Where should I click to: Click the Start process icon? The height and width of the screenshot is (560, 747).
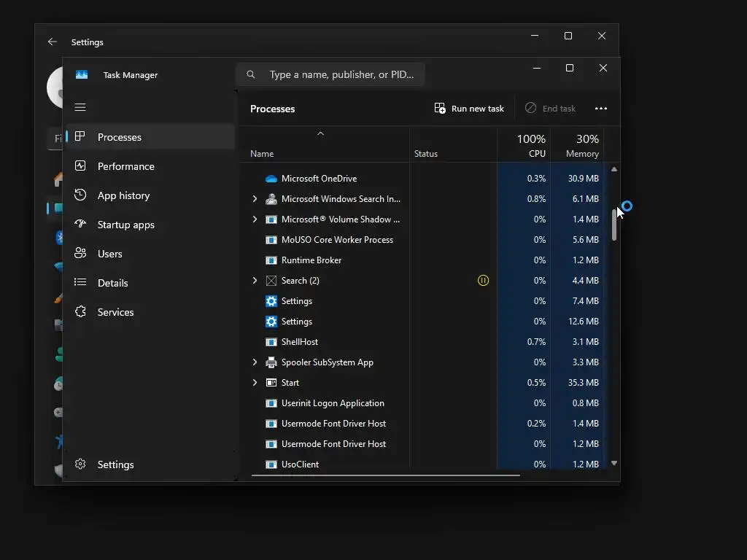point(271,383)
